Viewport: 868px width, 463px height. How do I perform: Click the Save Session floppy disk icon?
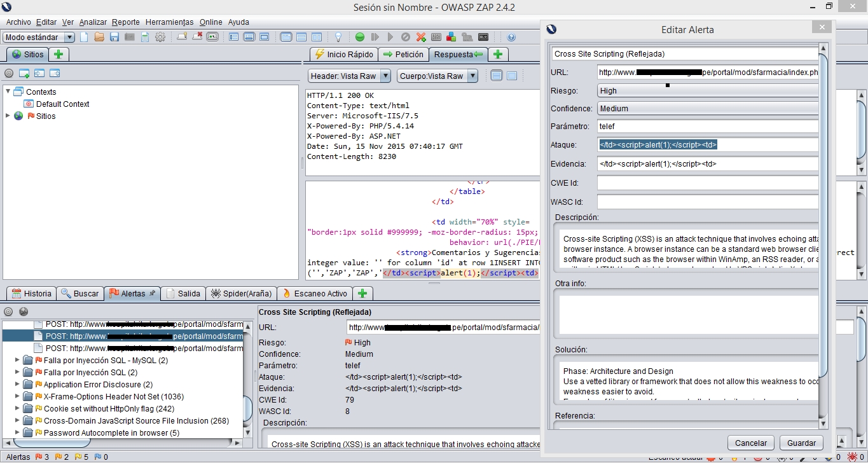point(114,37)
